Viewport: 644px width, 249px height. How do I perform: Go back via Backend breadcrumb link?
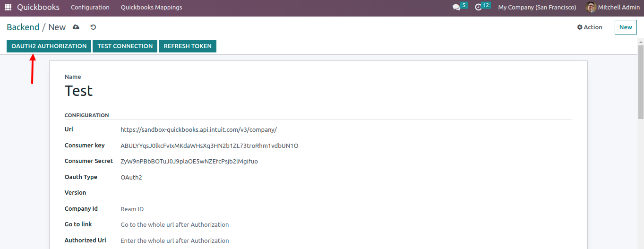point(23,27)
